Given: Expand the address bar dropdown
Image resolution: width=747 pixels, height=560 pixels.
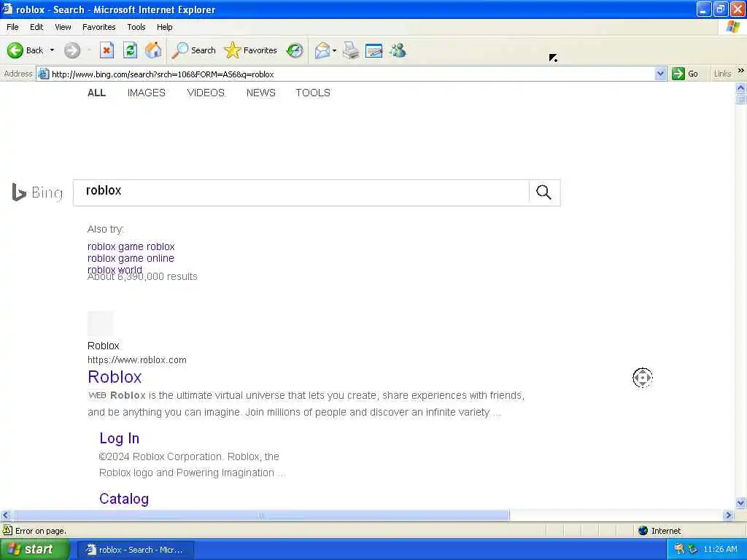Looking at the screenshot, I should pyautogui.click(x=660, y=74).
